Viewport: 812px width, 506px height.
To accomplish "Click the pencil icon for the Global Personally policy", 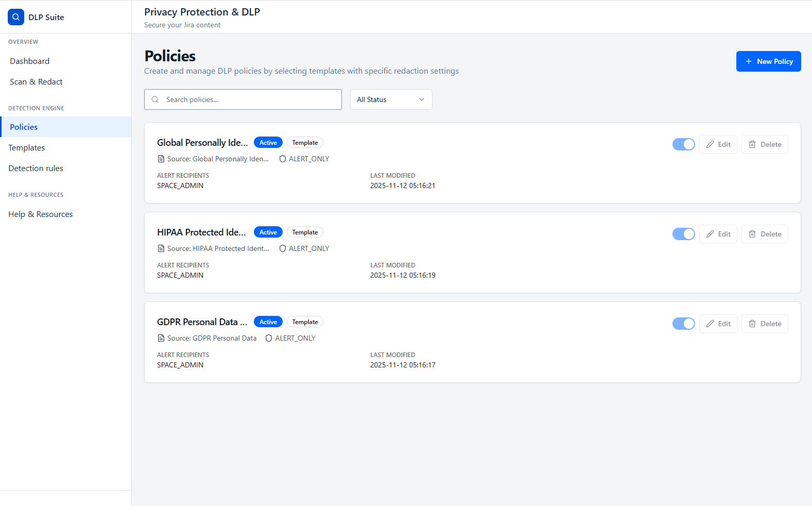I will (710, 144).
